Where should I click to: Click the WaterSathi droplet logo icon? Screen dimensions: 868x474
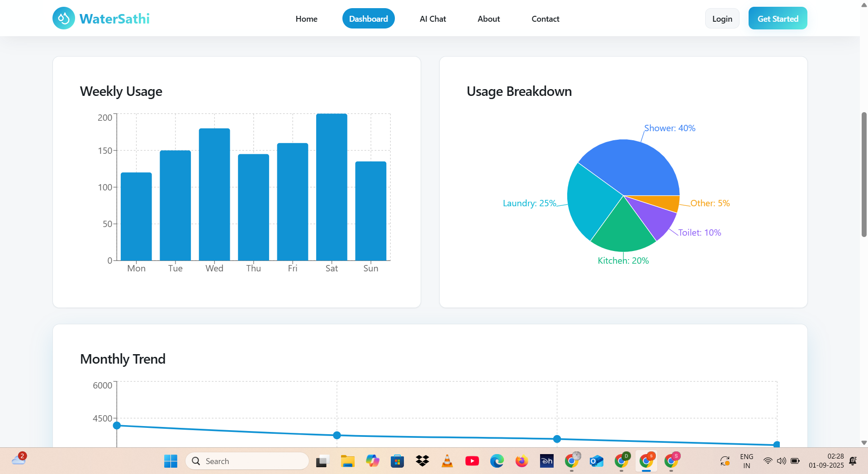64,19
